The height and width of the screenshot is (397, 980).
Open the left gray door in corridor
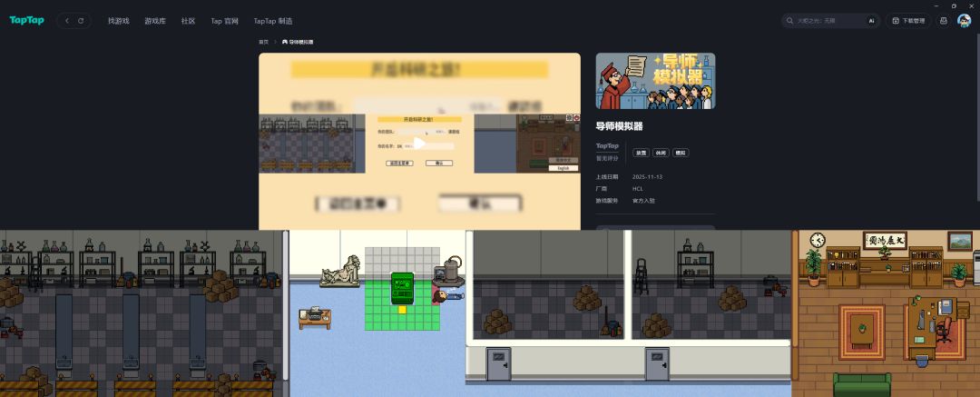click(498, 363)
